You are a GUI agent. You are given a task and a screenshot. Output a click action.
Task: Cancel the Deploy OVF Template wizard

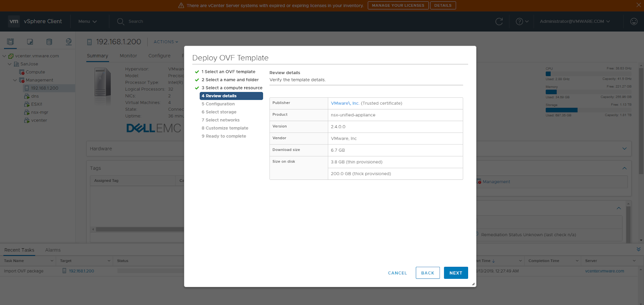(397, 273)
